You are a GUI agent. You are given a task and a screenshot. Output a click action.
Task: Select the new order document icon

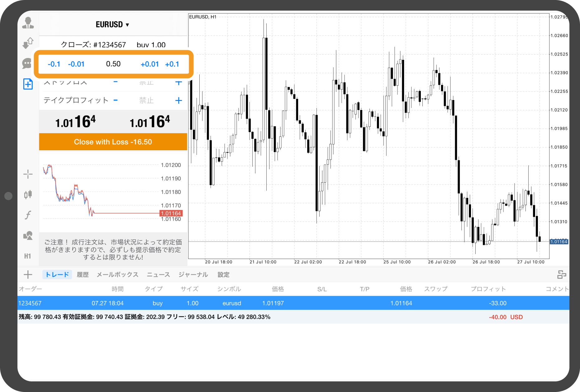28,84
